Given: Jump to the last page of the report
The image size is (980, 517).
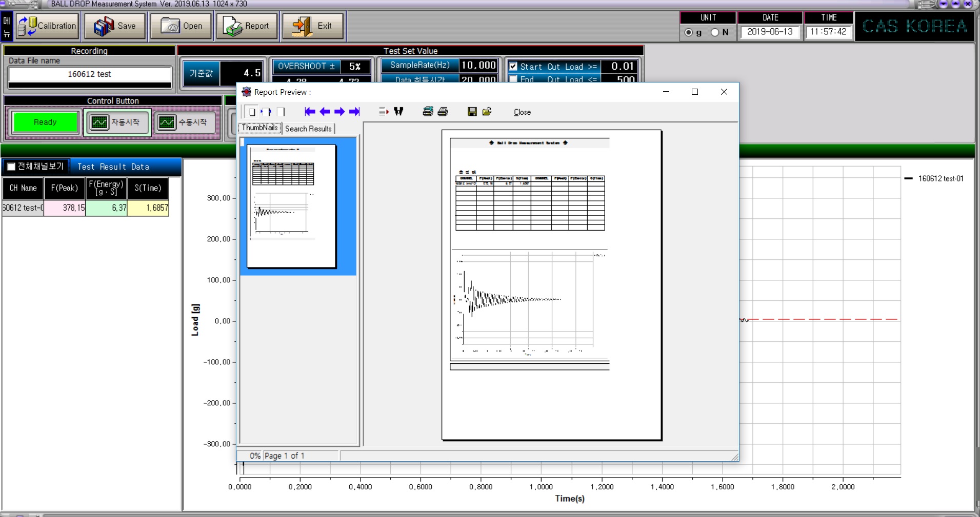Looking at the screenshot, I should click(354, 112).
